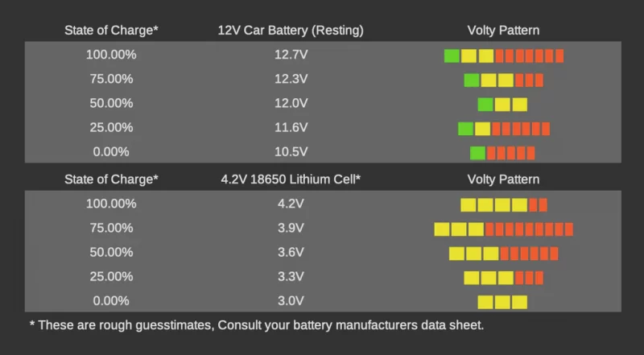Image resolution: width=644 pixels, height=355 pixels.
Task: Click first yellow block in 3.9V pattern row
Action: pyautogui.click(x=442, y=229)
